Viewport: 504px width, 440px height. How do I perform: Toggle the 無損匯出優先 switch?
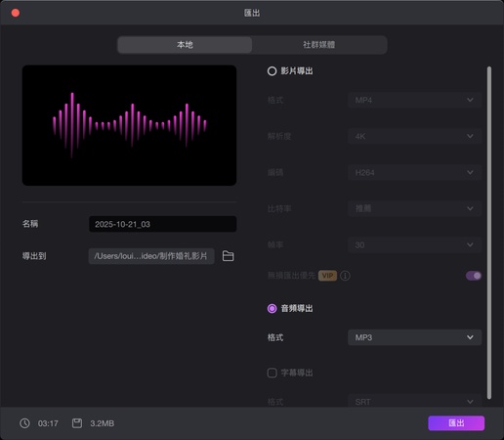pyautogui.click(x=474, y=276)
